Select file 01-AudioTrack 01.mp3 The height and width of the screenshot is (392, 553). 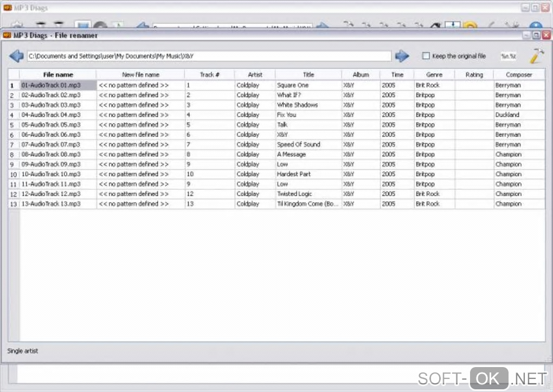pyautogui.click(x=58, y=85)
